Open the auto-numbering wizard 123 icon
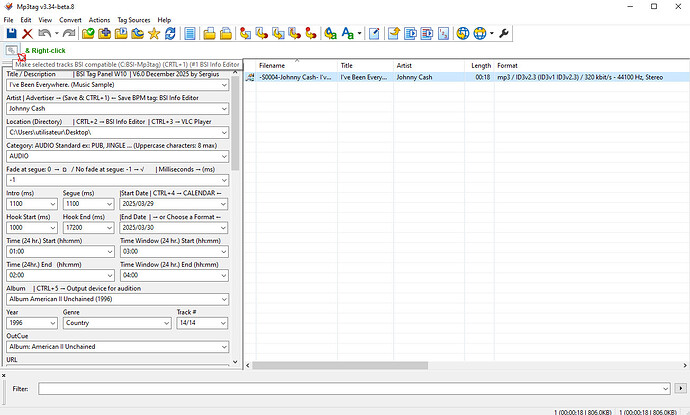690x415 pixels. 443,33
